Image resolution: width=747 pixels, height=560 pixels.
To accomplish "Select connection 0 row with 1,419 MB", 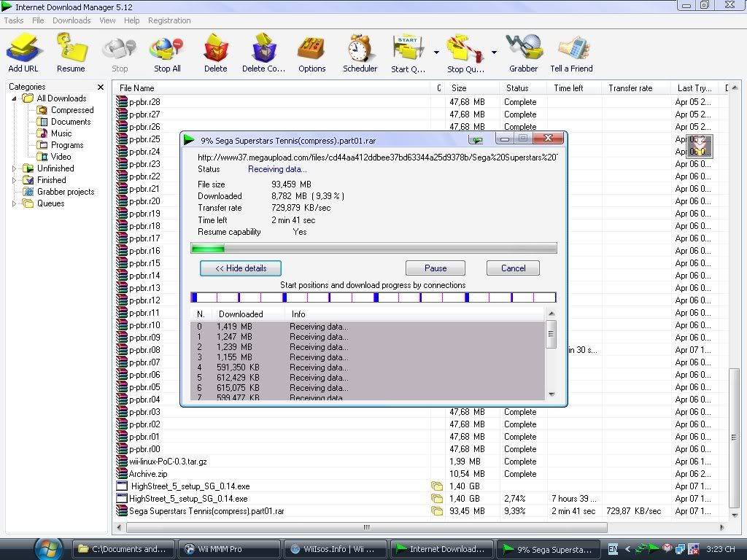I will point(368,327).
